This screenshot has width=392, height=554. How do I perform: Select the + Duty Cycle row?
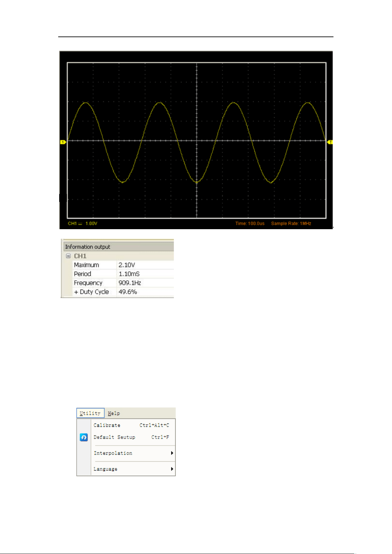point(123,292)
